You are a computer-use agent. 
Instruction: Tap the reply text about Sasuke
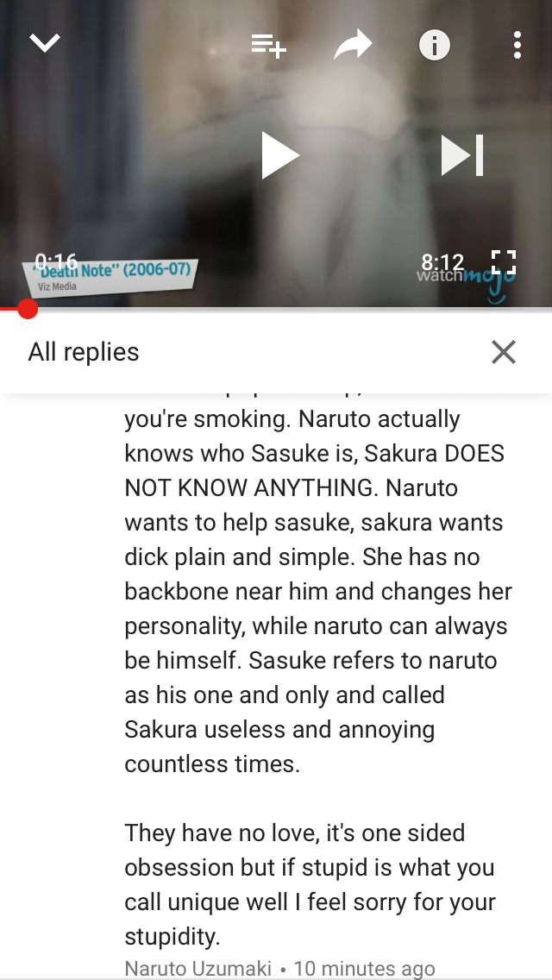click(318, 591)
